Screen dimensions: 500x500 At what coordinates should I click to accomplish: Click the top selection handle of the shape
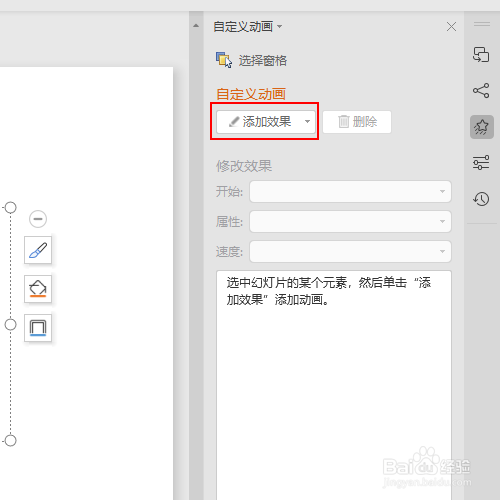10,207
